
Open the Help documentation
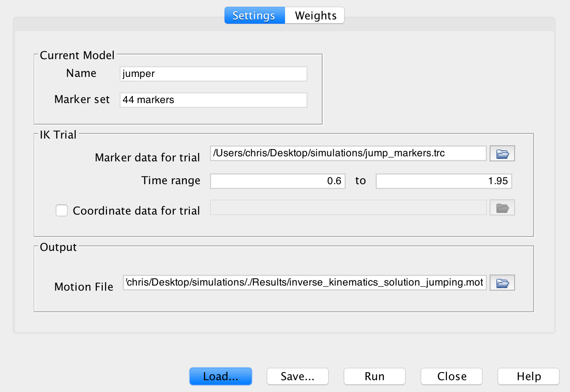click(x=528, y=376)
